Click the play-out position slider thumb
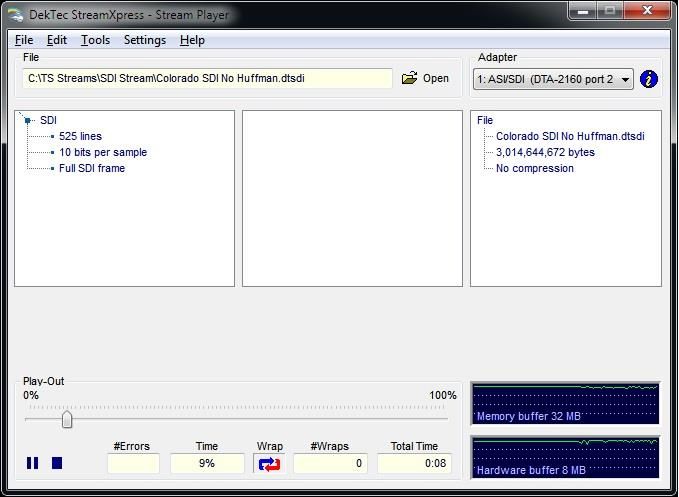Image resolution: width=679 pixels, height=497 pixels. (67, 419)
